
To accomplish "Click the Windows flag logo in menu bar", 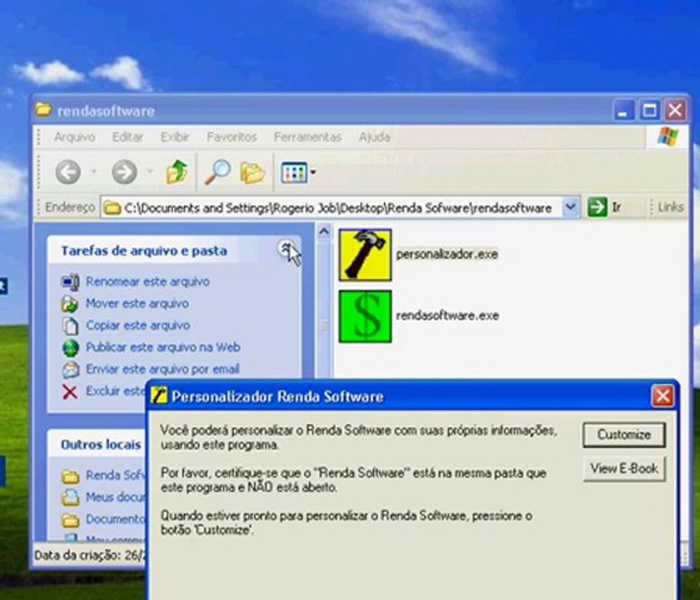I will coord(667,136).
